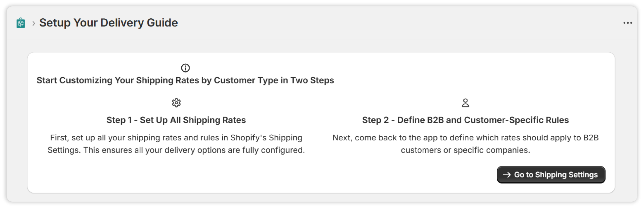Viewport: 644px width, 208px height.
Task: Click the person icon above Step 2
Action: [x=465, y=103]
